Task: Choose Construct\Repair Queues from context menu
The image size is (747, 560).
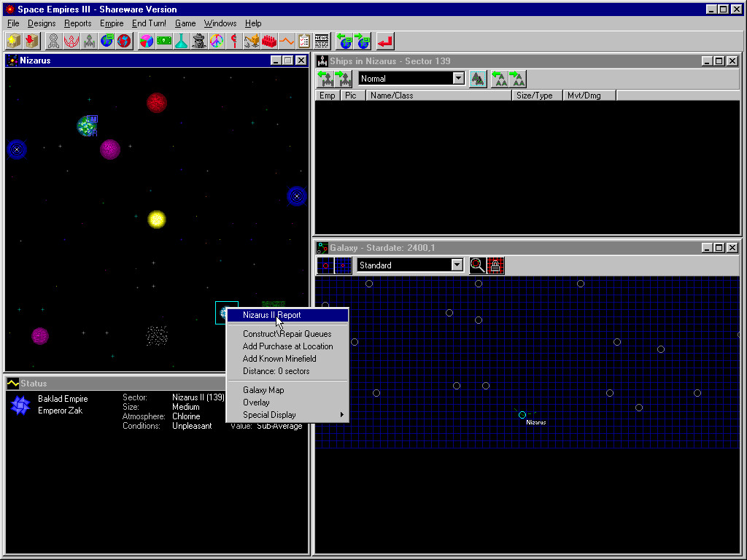Action: [287, 334]
